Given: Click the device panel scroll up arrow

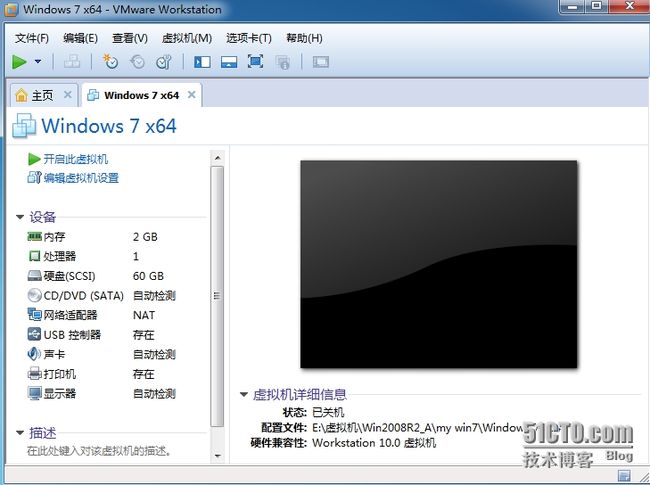Looking at the screenshot, I should tap(217, 158).
